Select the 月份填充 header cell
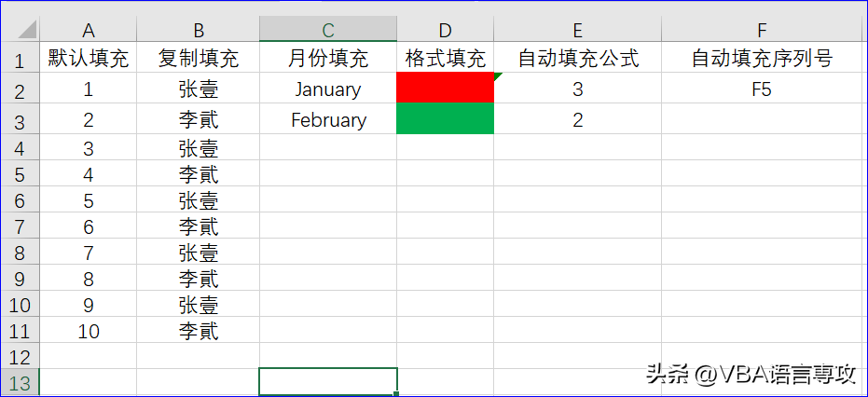868x397 pixels. pos(327,60)
